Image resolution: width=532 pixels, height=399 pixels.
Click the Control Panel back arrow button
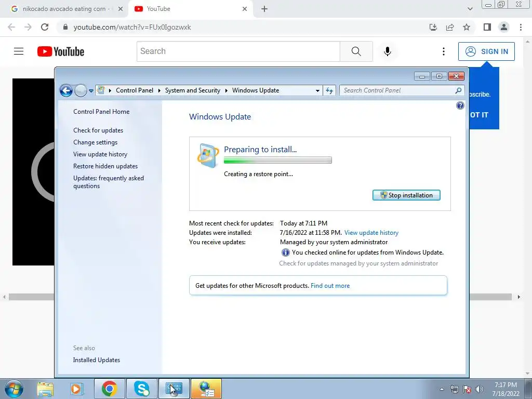66,90
